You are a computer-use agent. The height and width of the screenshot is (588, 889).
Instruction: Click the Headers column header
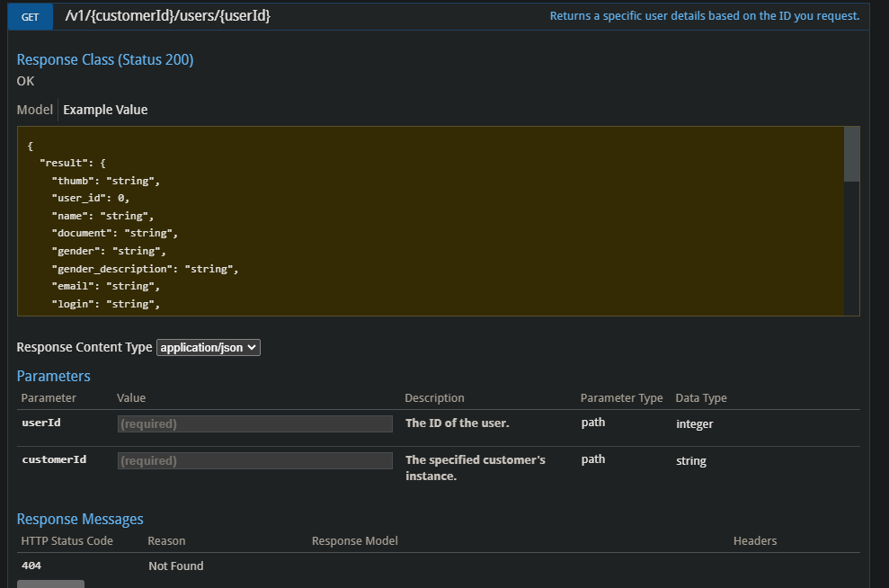click(755, 541)
